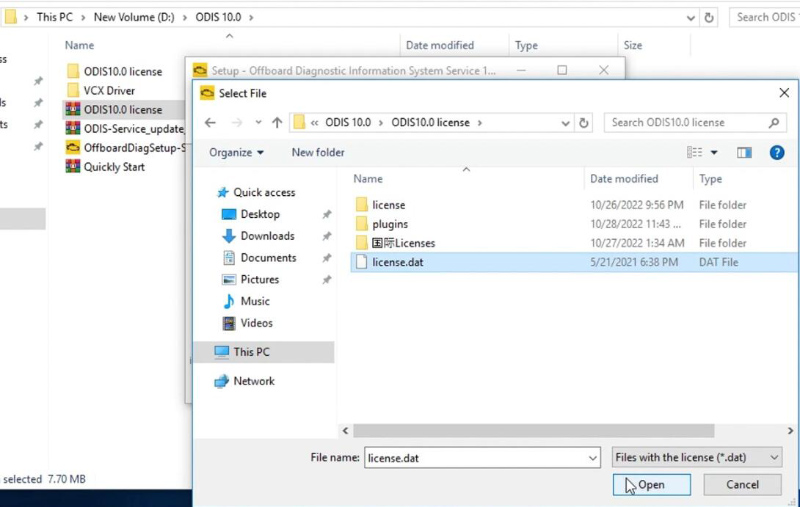Select Downloads in navigation pane
Viewport: 800px width, 507px height.
(x=258, y=236)
